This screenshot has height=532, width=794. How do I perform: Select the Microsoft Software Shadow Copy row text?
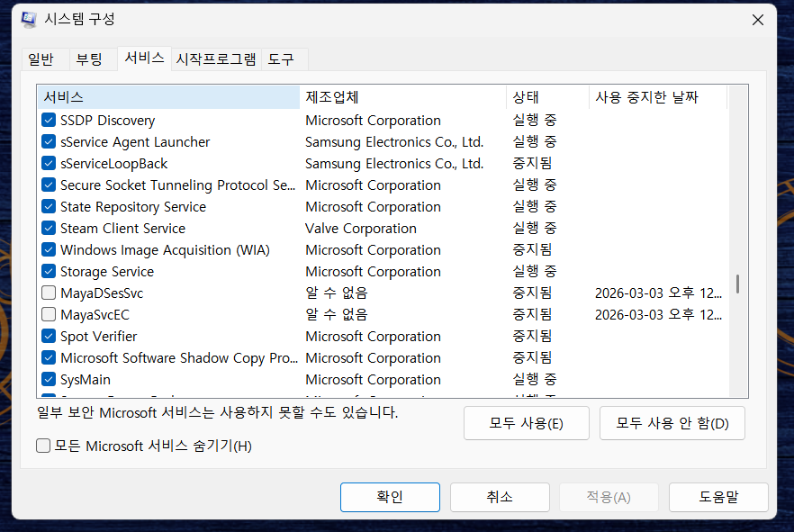(179, 358)
